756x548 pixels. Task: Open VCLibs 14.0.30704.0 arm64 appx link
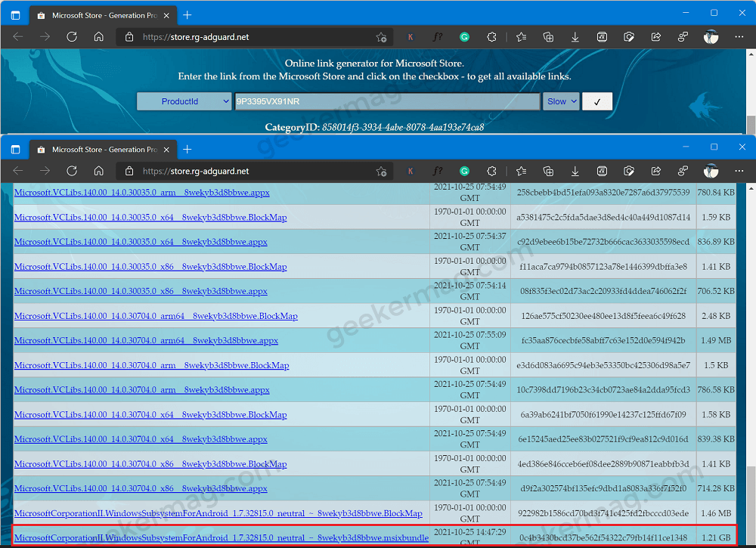point(146,340)
